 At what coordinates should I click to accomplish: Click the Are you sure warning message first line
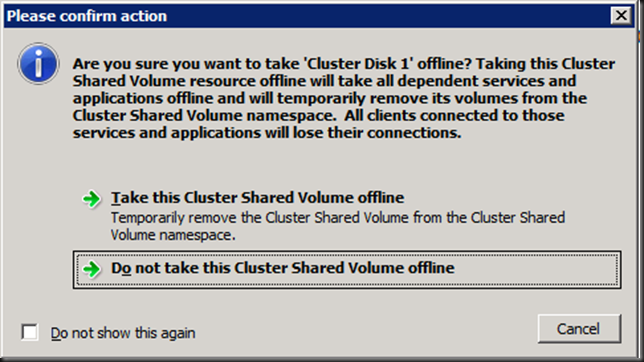(x=344, y=64)
